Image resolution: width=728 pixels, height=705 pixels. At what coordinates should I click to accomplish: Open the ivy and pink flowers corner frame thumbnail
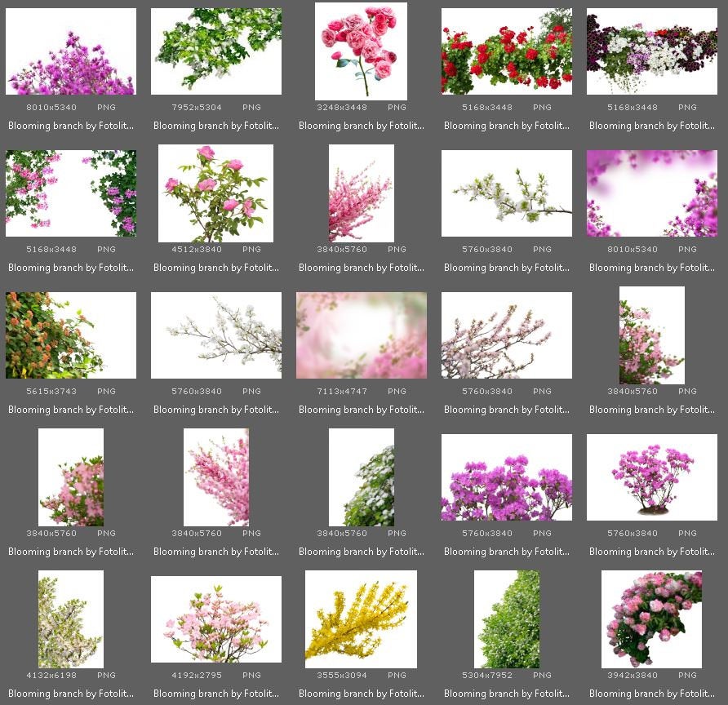[70, 193]
